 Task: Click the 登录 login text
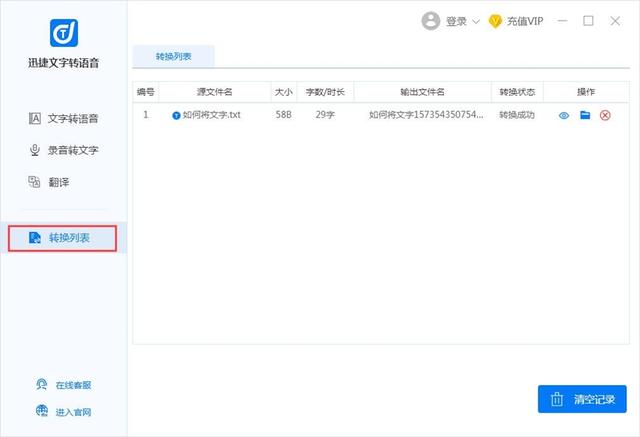[x=456, y=21]
